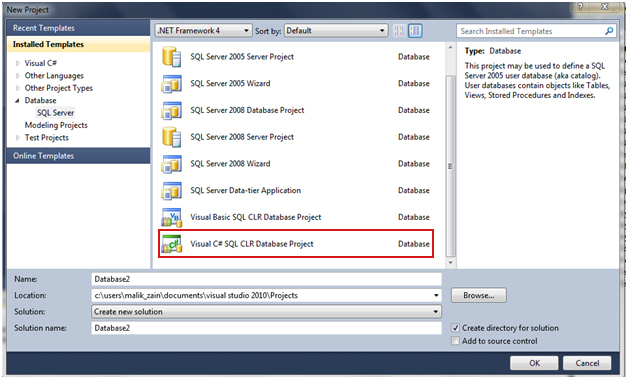Click the template list scroll down arrow
Image resolution: width=628 pixels, height=379 pixels.
click(451, 263)
